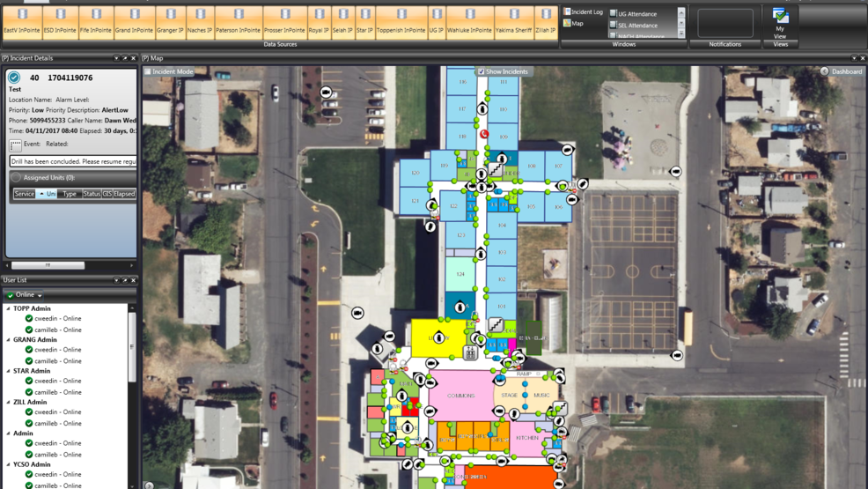Collapse the ZILL Admin group
The height and width of the screenshot is (489, 868).
8,402
